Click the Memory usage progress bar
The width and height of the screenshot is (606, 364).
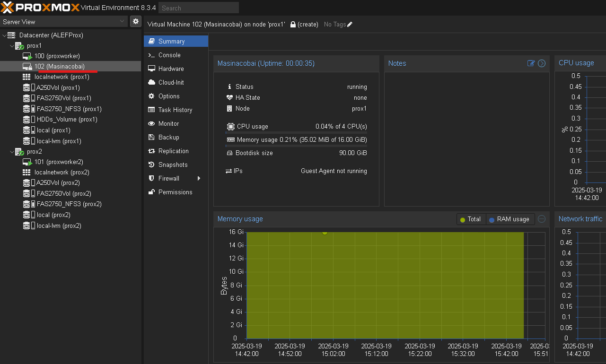(x=297, y=146)
